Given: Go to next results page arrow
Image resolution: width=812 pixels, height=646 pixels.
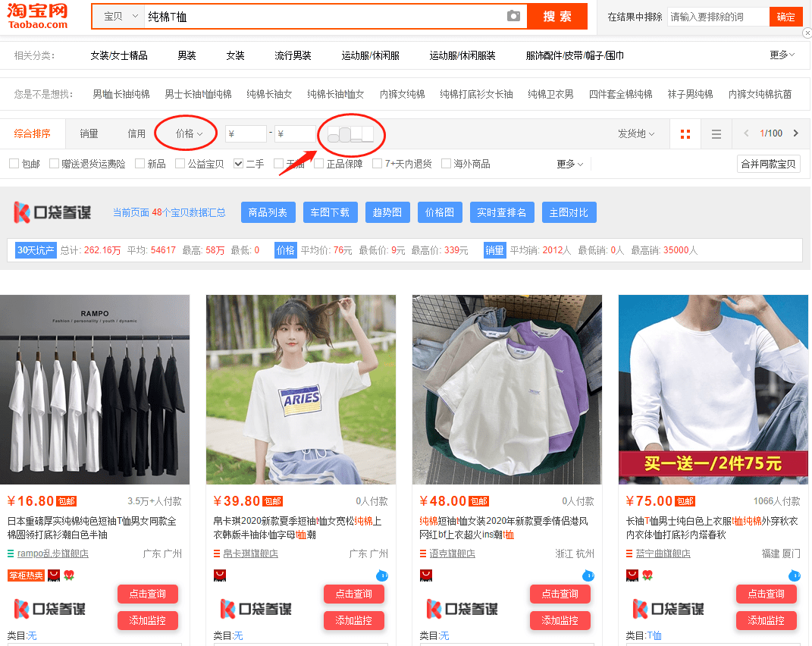Looking at the screenshot, I should tap(796, 133).
